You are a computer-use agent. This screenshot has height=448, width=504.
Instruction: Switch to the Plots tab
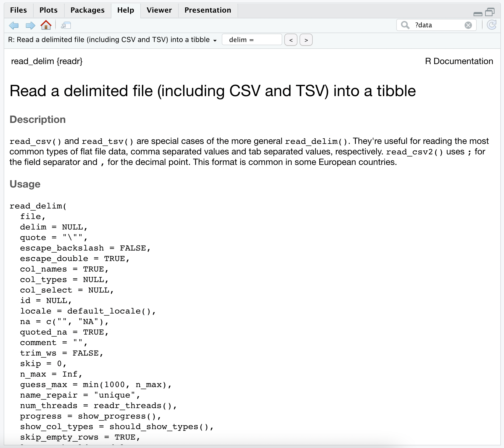[x=48, y=10]
